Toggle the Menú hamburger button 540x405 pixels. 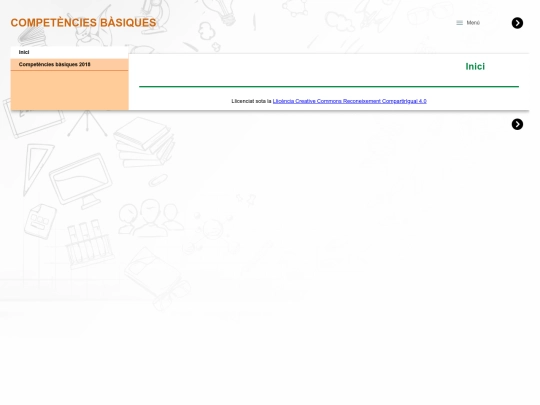click(468, 23)
